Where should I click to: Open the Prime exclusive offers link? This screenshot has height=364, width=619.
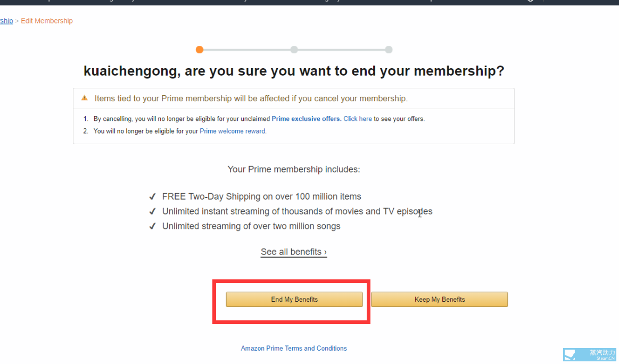tap(307, 119)
